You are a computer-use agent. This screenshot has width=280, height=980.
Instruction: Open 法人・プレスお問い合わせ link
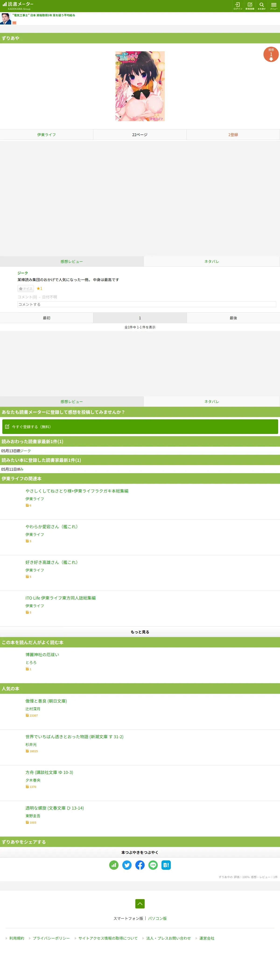pyautogui.click(x=168, y=938)
